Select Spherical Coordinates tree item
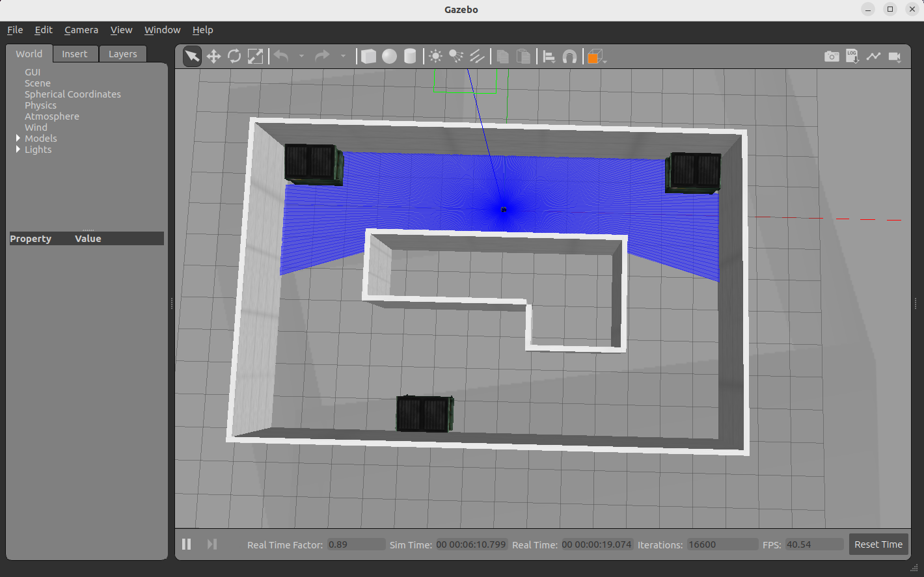 pos(73,94)
